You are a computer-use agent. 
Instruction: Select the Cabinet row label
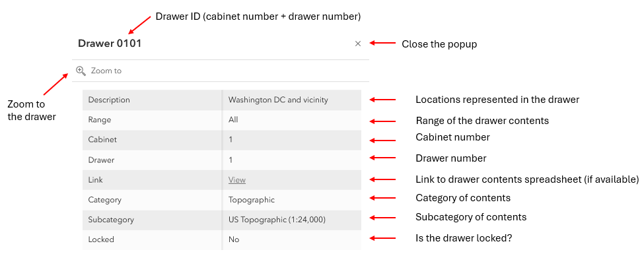(x=153, y=140)
